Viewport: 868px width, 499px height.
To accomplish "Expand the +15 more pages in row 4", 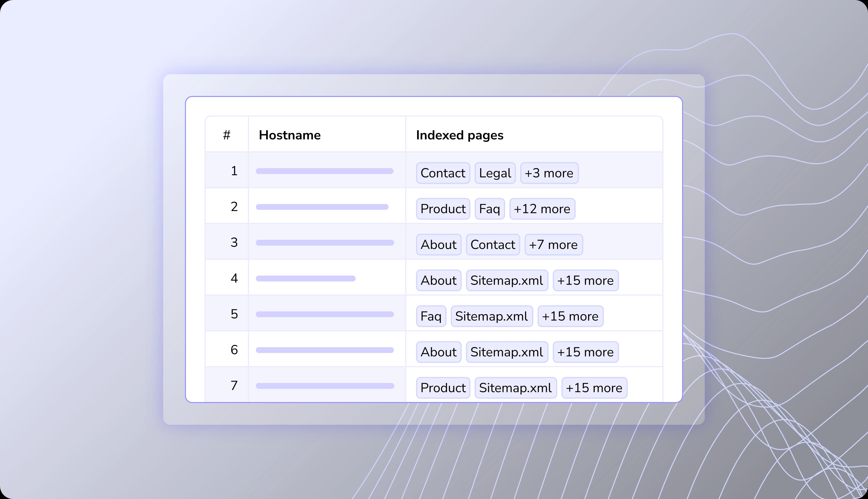I will tap(585, 280).
